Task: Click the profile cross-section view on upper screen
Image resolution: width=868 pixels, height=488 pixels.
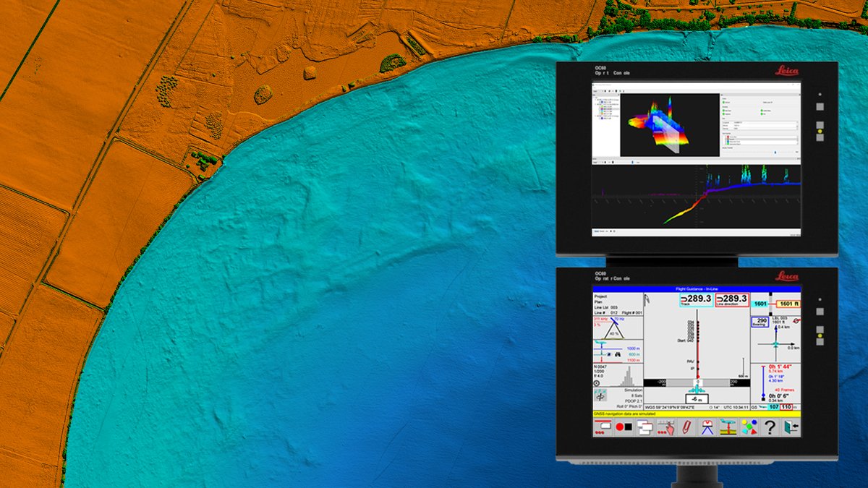Action: point(697,197)
